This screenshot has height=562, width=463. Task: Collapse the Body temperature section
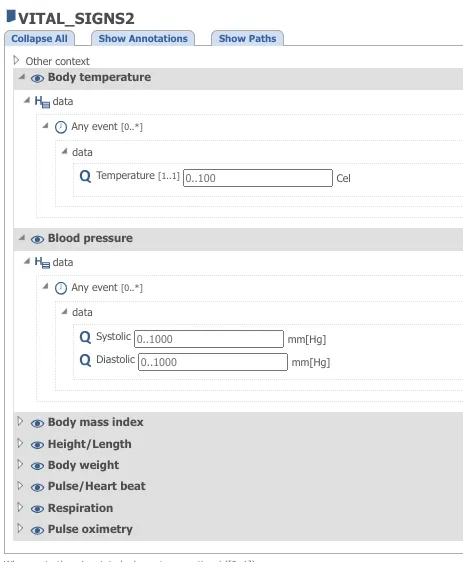coord(22,77)
